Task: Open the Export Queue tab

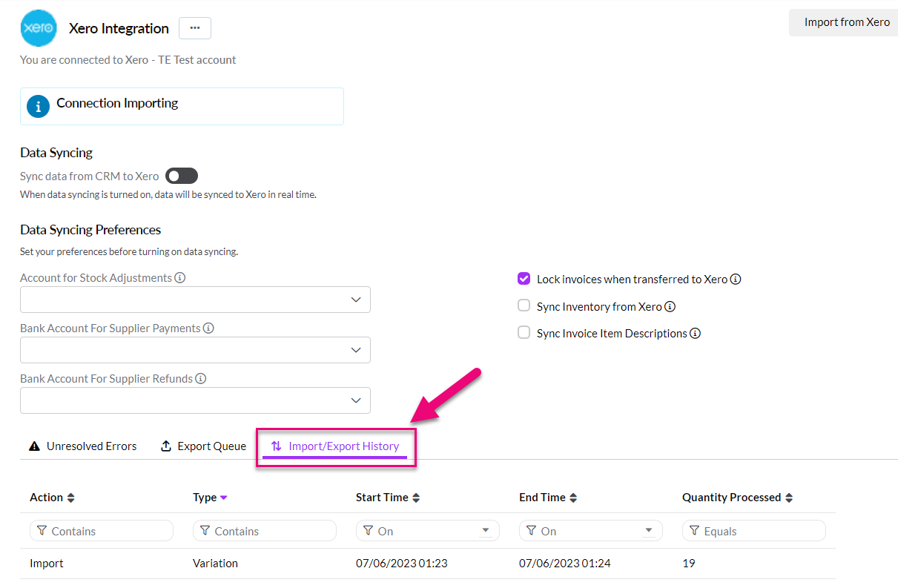Action: click(203, 446)
